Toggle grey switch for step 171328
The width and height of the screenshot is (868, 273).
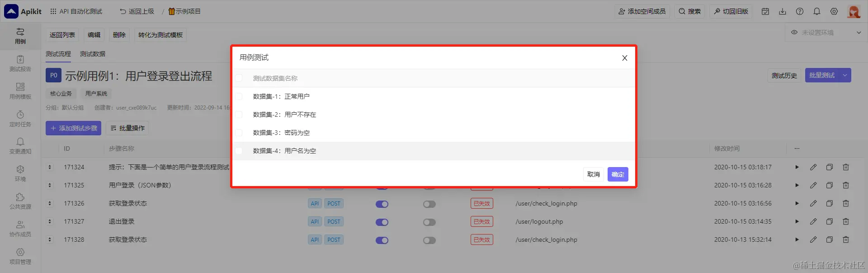[x=429, y=240]
